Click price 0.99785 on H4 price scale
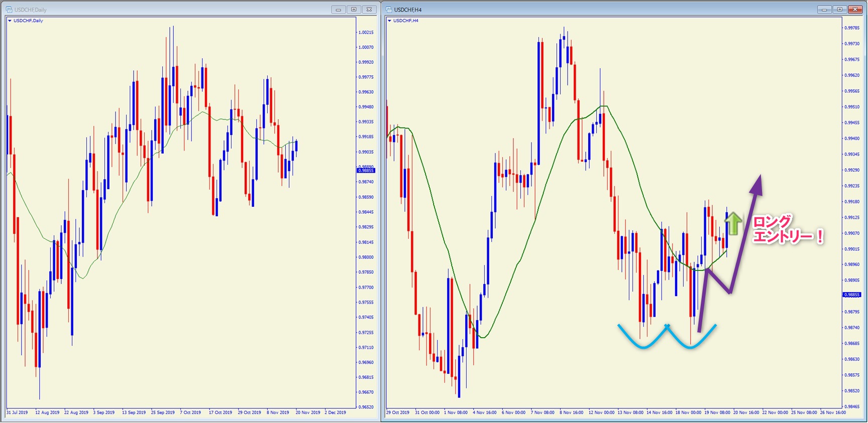This screenshot has height=423, width=868. coord(852,28)
